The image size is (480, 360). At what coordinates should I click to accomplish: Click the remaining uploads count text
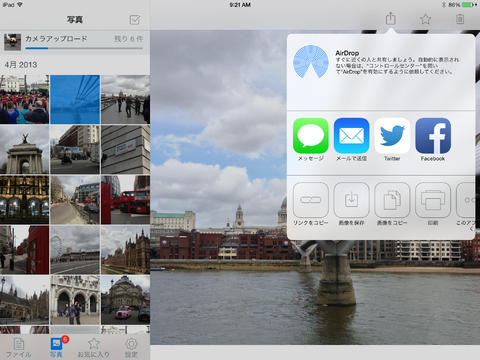pyautogui.click(x=129, y=39)
